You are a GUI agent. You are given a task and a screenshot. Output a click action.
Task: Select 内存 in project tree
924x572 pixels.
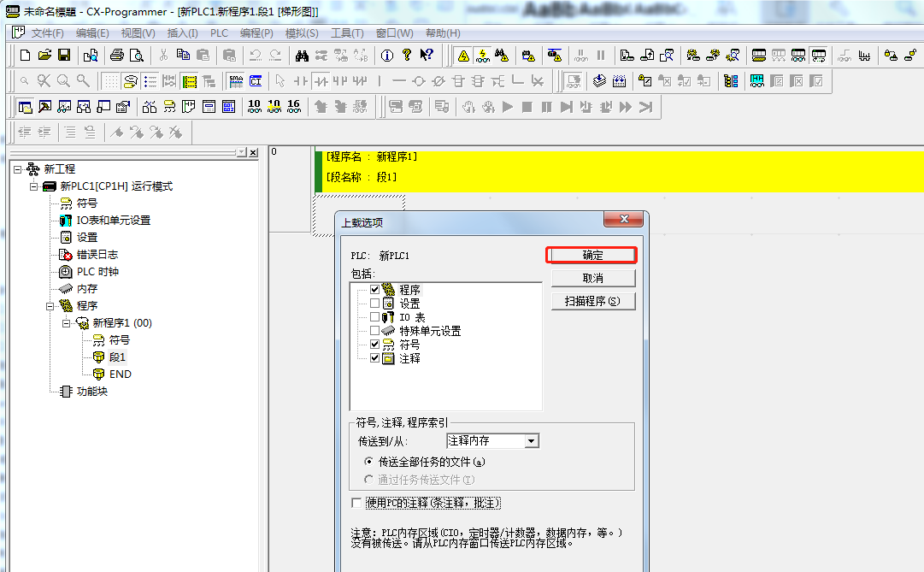[86, 289]
